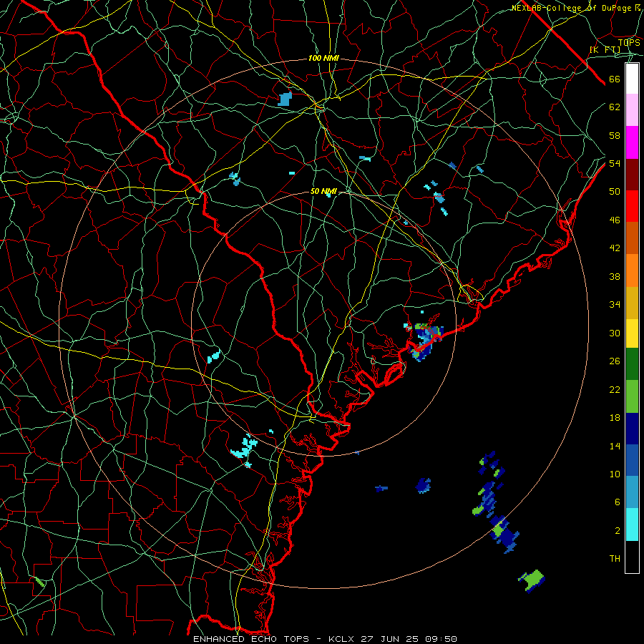Select the light pink legend swatch
Screen dimensions: 644x644
click(632, 110)
